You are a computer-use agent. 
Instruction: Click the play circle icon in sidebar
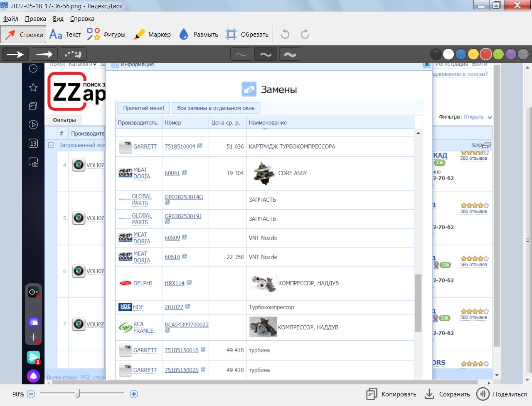point(33,124)
